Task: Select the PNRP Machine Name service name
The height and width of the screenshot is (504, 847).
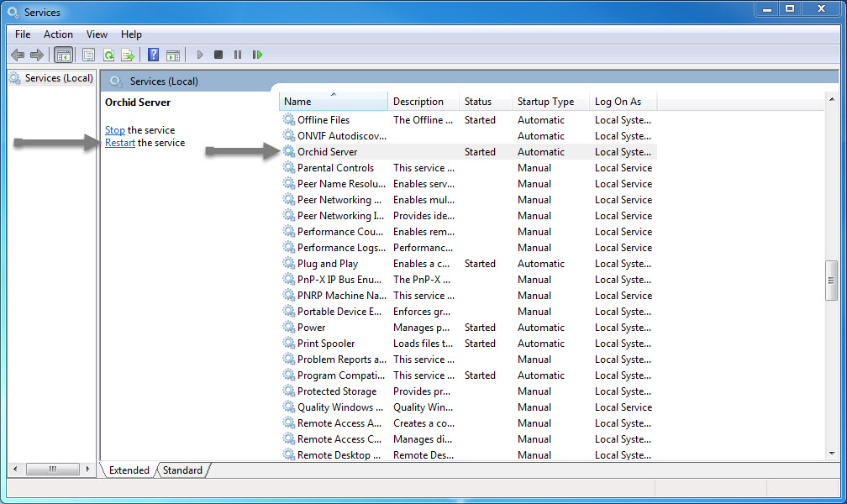Action: click(x=342, y=296)
